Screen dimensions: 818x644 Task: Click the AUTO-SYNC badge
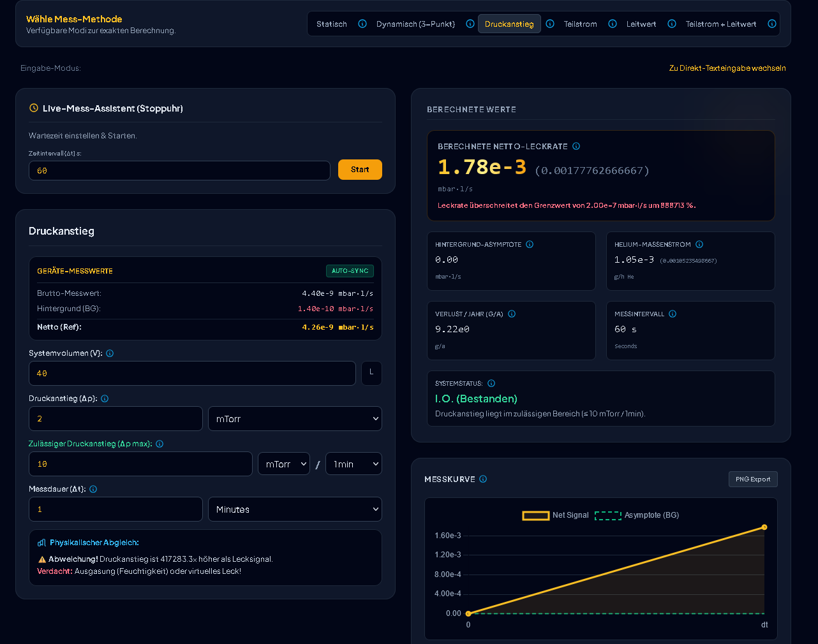(350, 271)
